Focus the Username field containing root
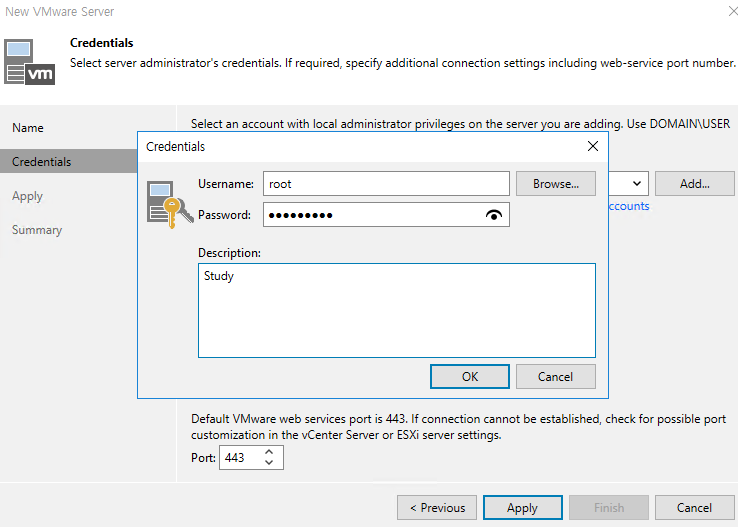738x527 pixels. point(386,184)
